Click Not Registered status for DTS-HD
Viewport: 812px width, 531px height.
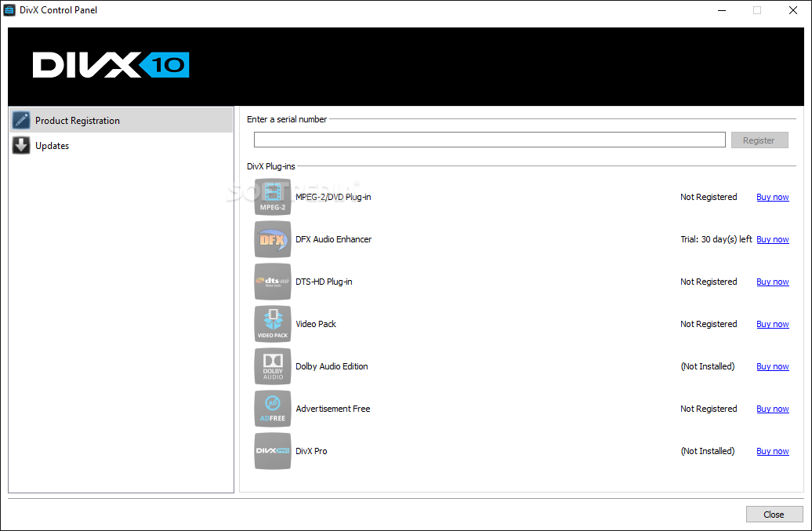(709, 282)
